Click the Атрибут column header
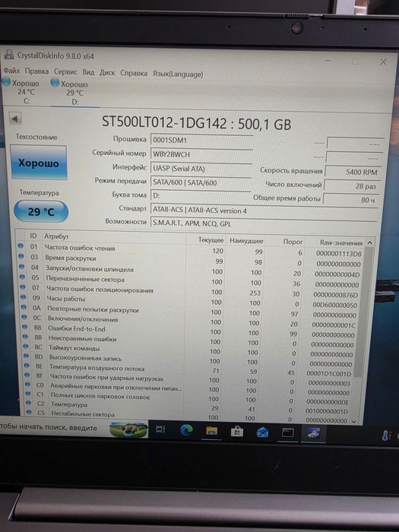Image resolution: width=399 pixels, height=532 pixels. click(56, 236)
